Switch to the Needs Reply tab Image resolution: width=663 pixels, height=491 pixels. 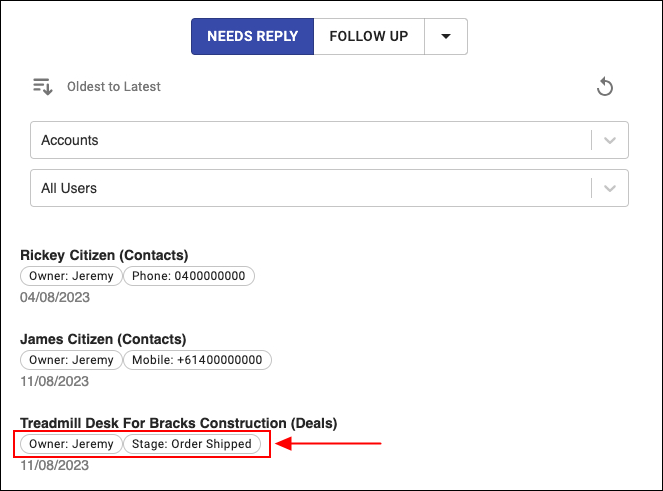(252, 36)
